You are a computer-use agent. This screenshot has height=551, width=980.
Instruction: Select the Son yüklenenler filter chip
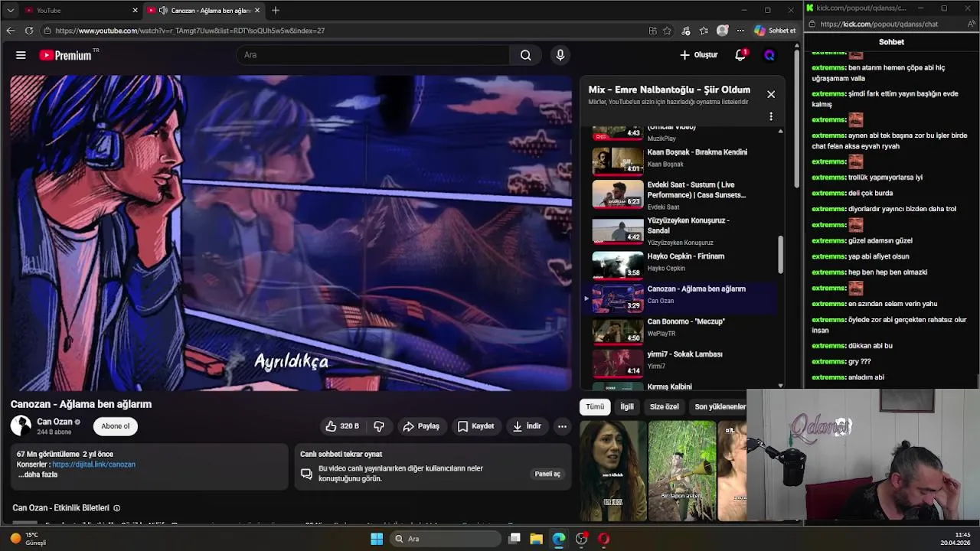click(719, 407)
